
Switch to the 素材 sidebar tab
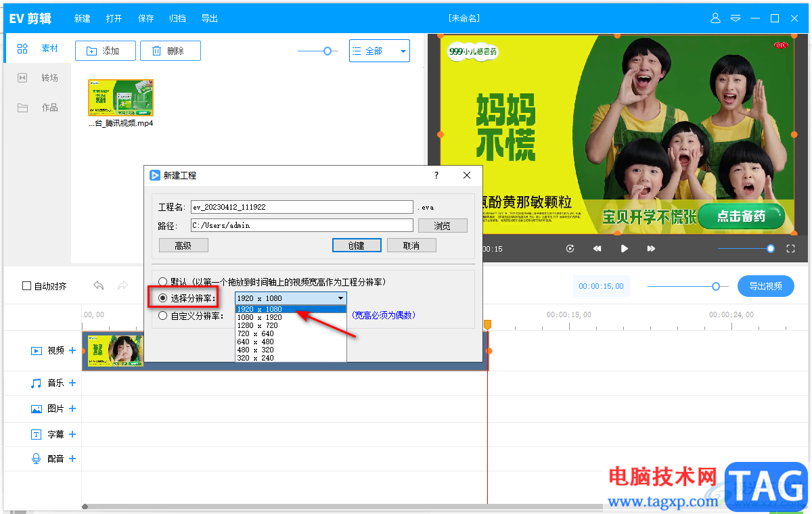(38, 49)
